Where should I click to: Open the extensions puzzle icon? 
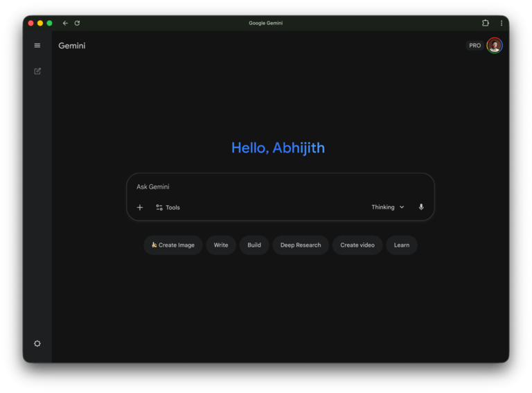pyautogui.click(x=486, y=23)
